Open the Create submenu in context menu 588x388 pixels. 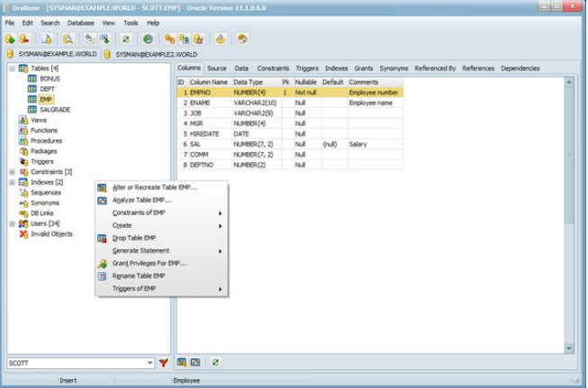tap(161, 225)
